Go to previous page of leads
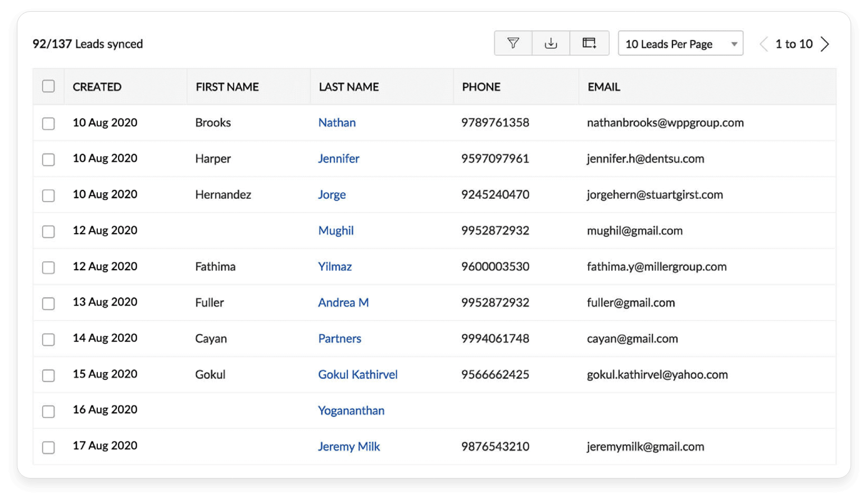 (x=764, y=44)
